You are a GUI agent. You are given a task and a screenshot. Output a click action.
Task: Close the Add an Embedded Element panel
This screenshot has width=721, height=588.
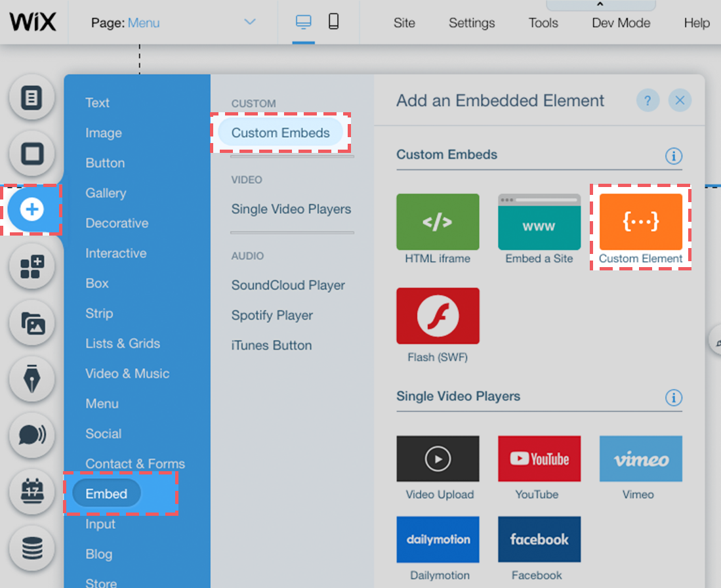[x=680, y=100]
